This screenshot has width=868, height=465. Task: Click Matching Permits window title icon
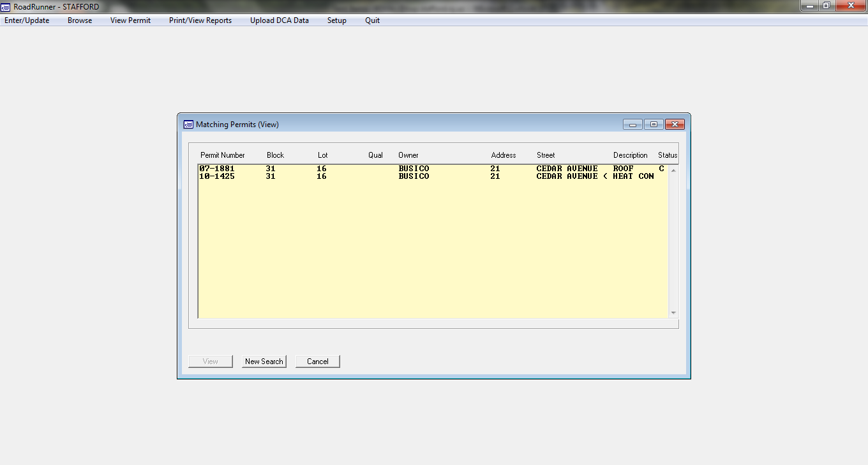pos(188,125)
